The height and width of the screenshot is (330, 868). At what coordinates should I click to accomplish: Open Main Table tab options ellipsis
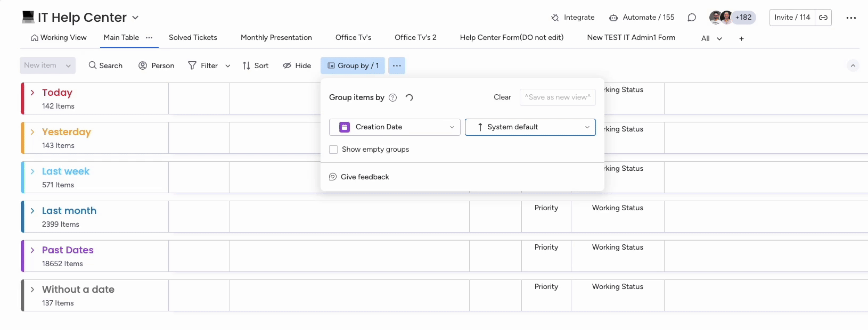tap(149, 38)
